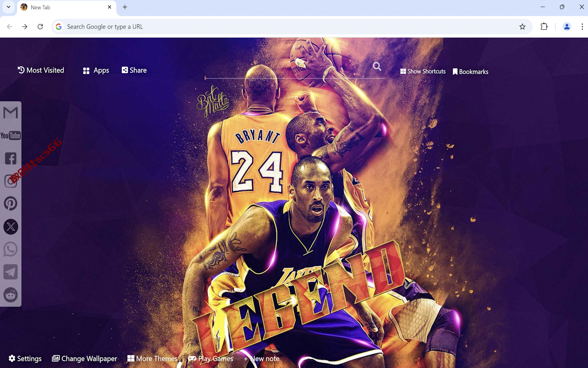
Task: Select the New Tab tab
Action: [x=66, y=7]
